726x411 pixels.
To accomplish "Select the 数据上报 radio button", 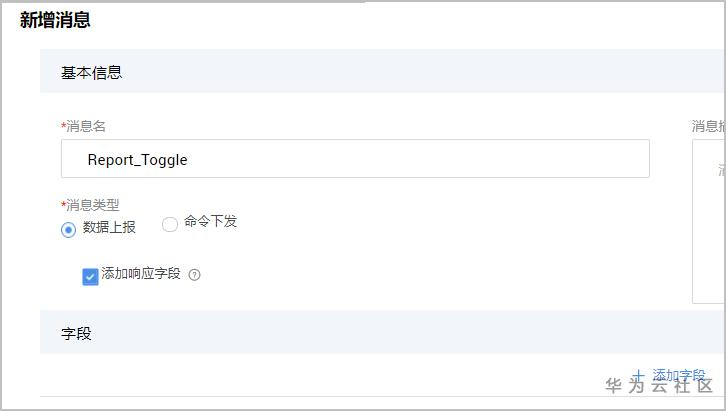I will 68,229.
